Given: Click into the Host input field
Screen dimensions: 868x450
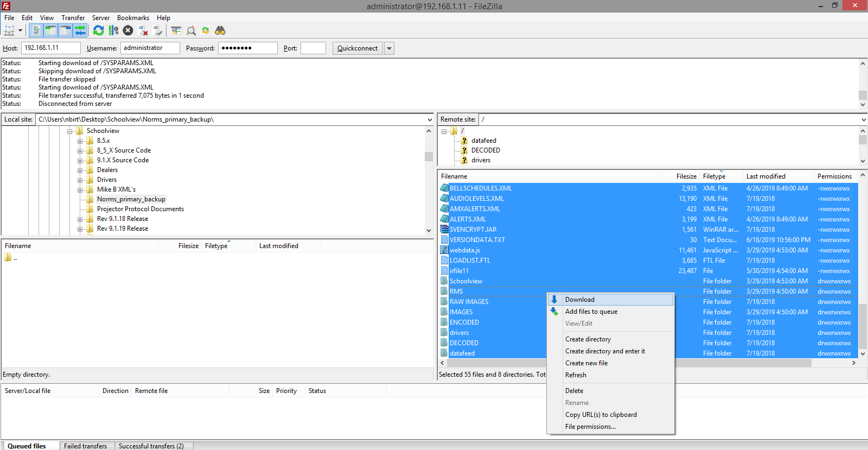Looking at the screenshot, I should pyautogui.click(x=50, y=48).
